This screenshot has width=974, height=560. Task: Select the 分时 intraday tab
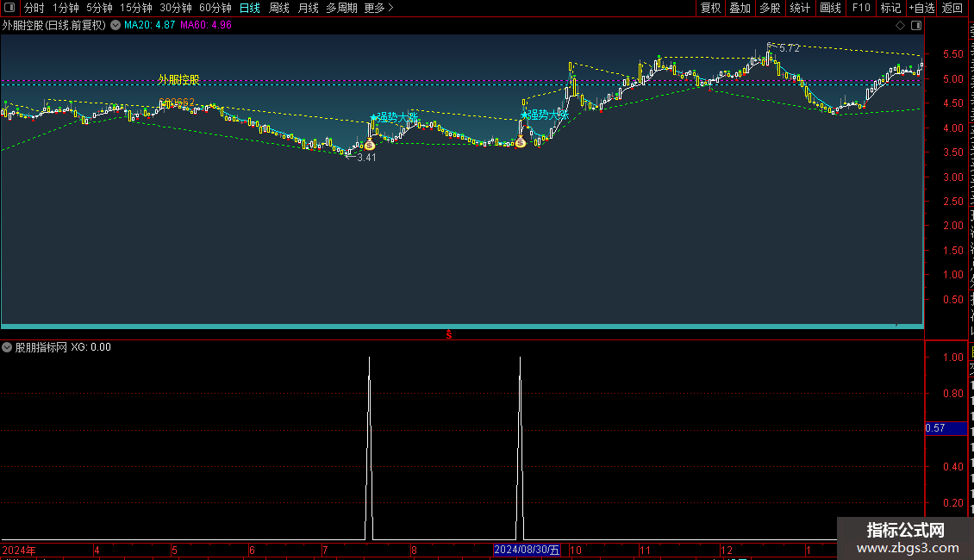point(34,8)
